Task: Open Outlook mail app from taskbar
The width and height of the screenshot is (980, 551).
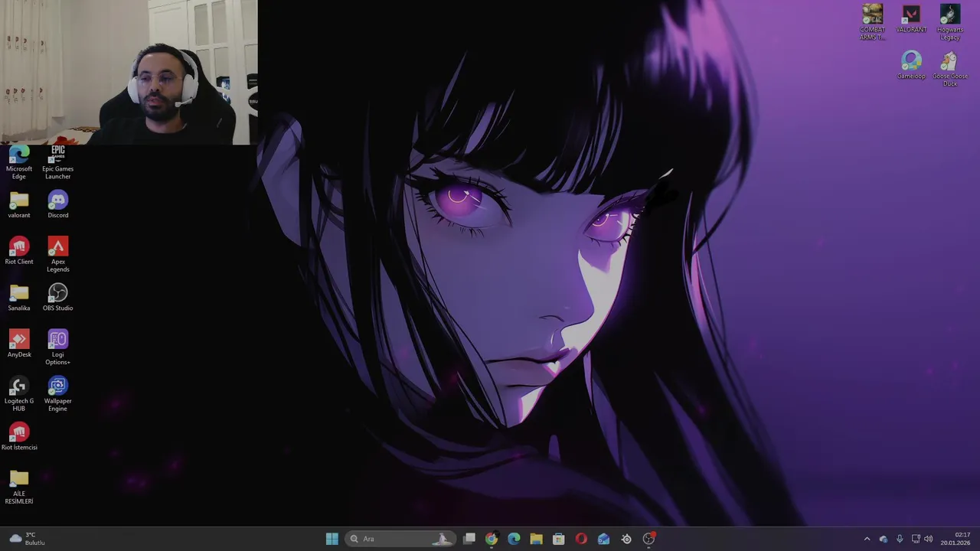Action: pos(604,539)
